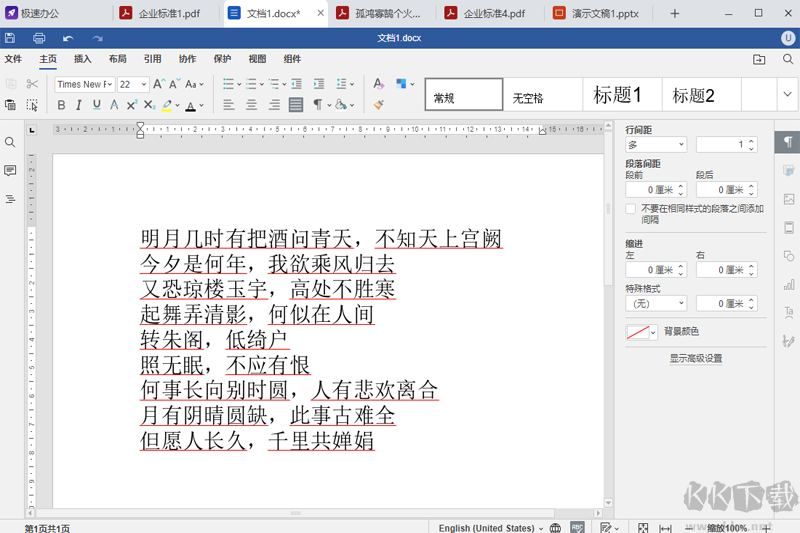Click the Print icon
Viewport: 800px width, 533px height.
click(39, 38)
